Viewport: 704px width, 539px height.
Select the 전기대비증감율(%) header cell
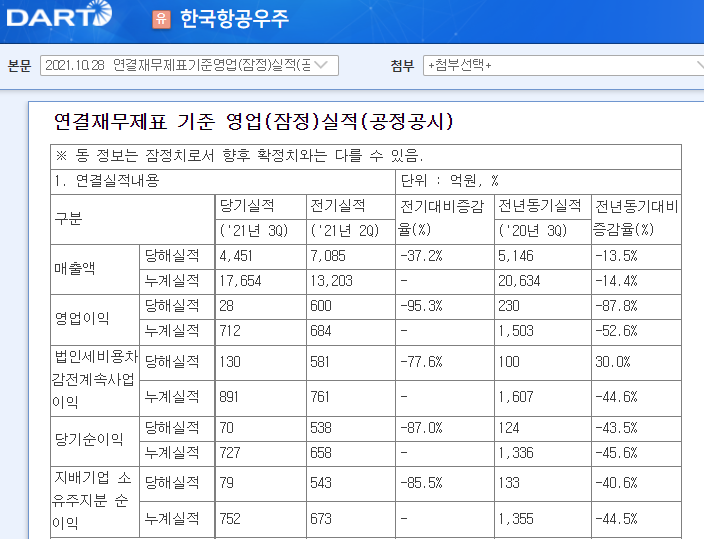click(x=444, y=220)
